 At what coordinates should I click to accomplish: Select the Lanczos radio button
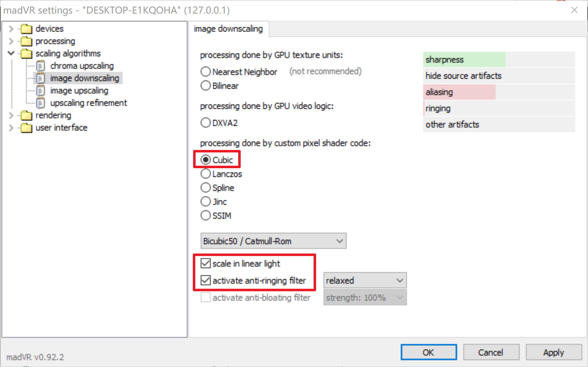[x=205, y=174]
